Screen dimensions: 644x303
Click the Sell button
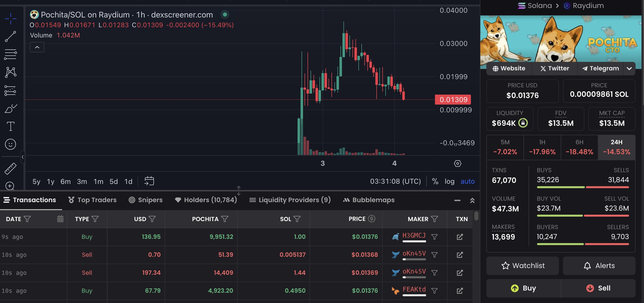[598, 288]
